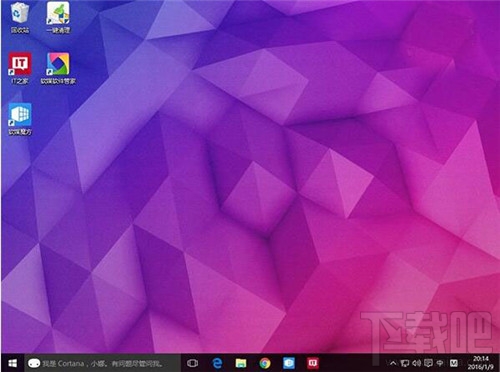500x372 pixels.
Task: Open File Explorer from the taskbar
Action: (241, 363)
